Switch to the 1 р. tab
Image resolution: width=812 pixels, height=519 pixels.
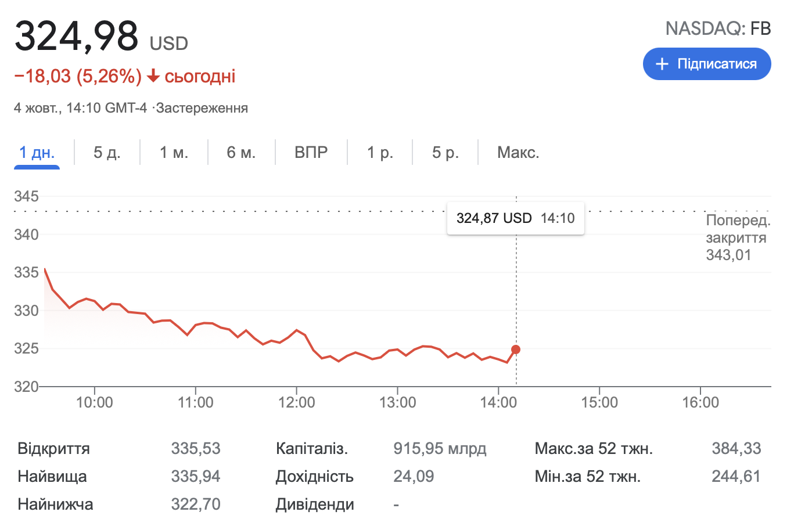pyautogui.click(x=380, y=153)
